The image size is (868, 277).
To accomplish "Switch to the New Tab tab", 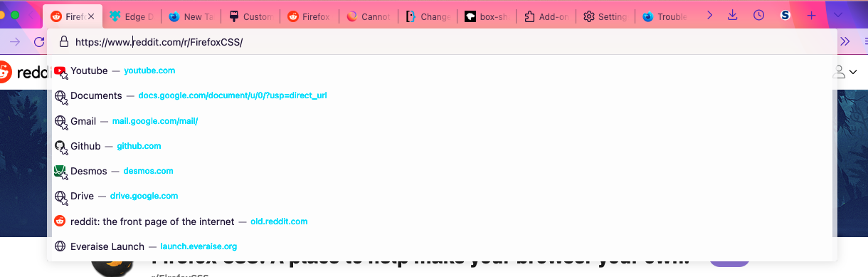I will pos(191,16).
